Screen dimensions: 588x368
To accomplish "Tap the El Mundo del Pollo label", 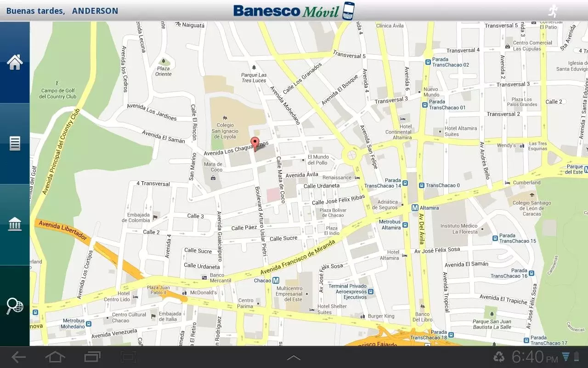I will 318,160.
